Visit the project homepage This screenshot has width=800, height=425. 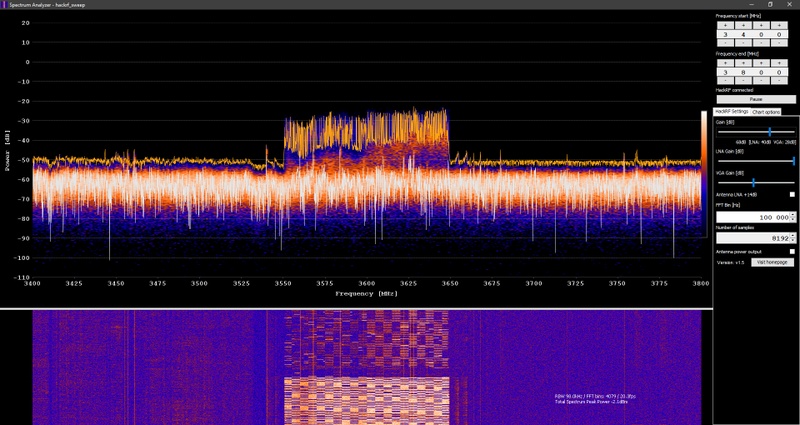pyautogui.click(x=772, y=262)
